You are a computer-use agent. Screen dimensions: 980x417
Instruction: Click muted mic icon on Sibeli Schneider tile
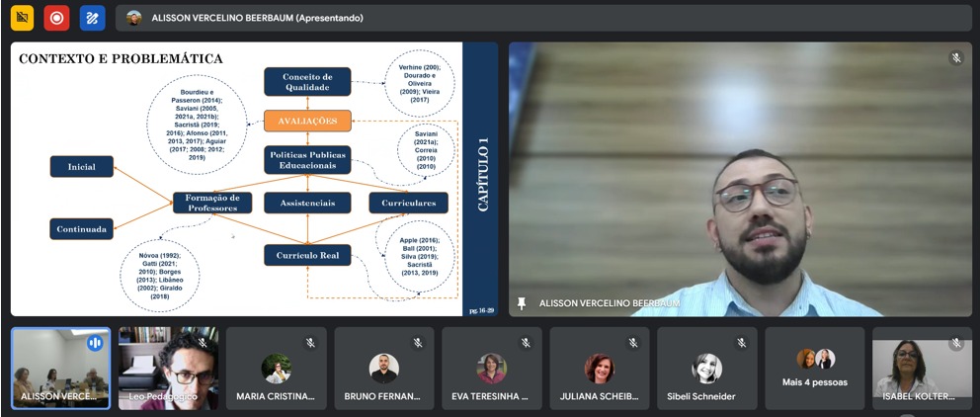coord(741,343)
